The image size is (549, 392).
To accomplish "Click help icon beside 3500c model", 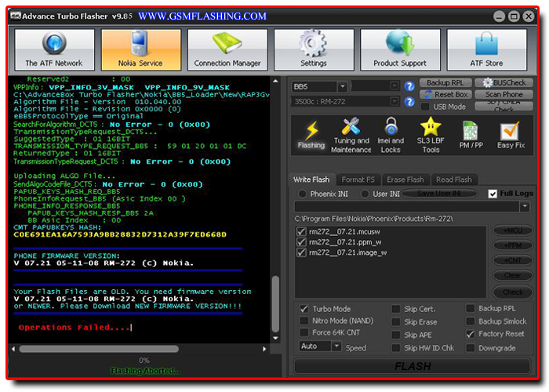I will (x=409, y=102).
